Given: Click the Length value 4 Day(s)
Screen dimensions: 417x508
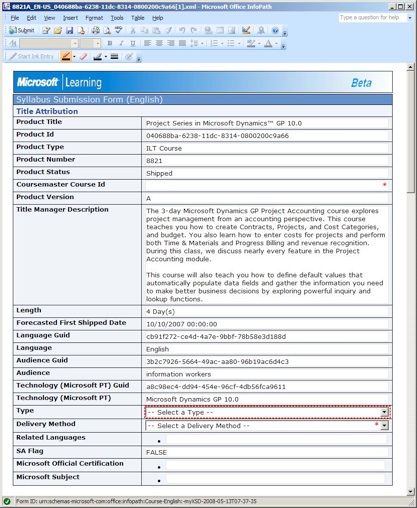Looking at the screenshot, I should click(160, 312).
